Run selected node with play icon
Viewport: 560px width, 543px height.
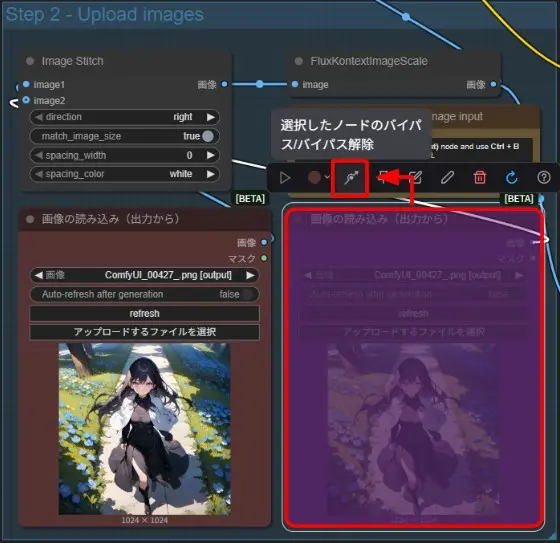click(285, 178)
